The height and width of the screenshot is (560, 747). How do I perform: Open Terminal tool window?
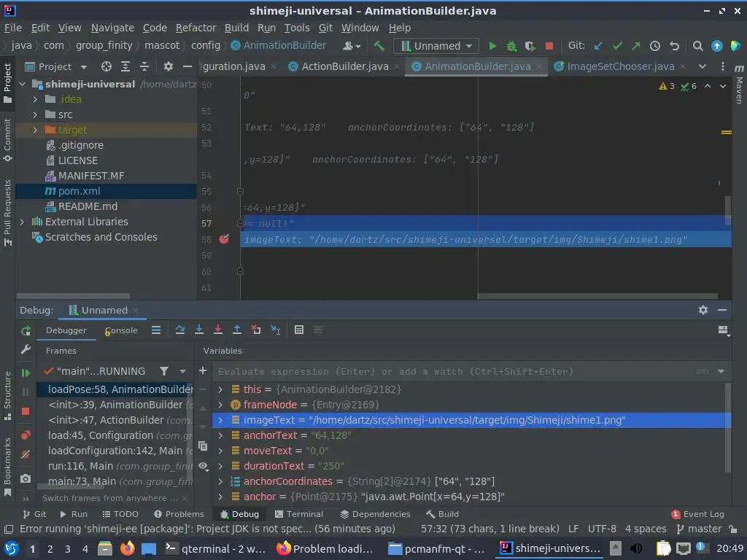pos(299,514)
